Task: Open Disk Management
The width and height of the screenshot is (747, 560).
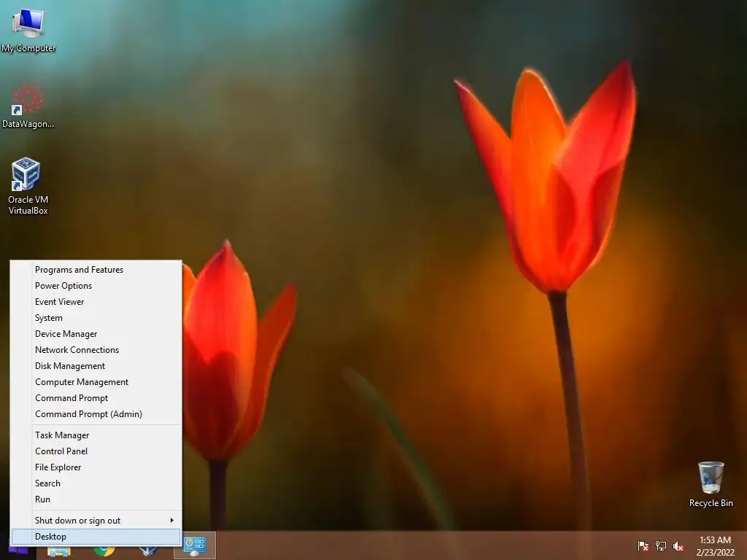Action: tap(96, 366)
